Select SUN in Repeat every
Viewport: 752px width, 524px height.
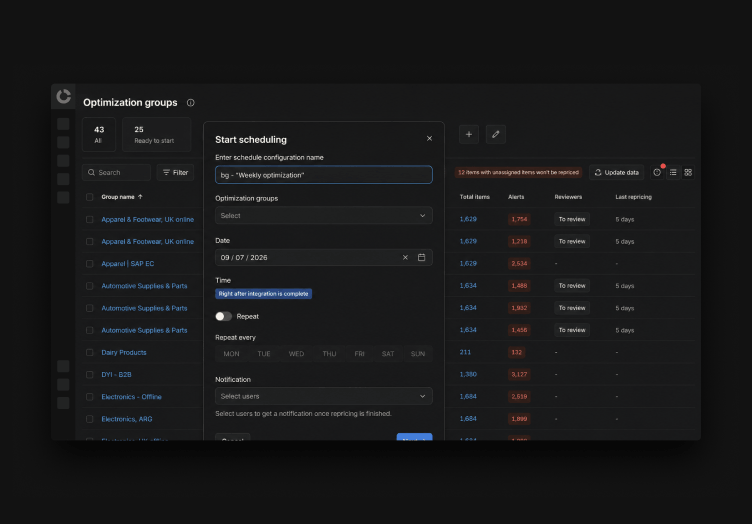point(418,354)
